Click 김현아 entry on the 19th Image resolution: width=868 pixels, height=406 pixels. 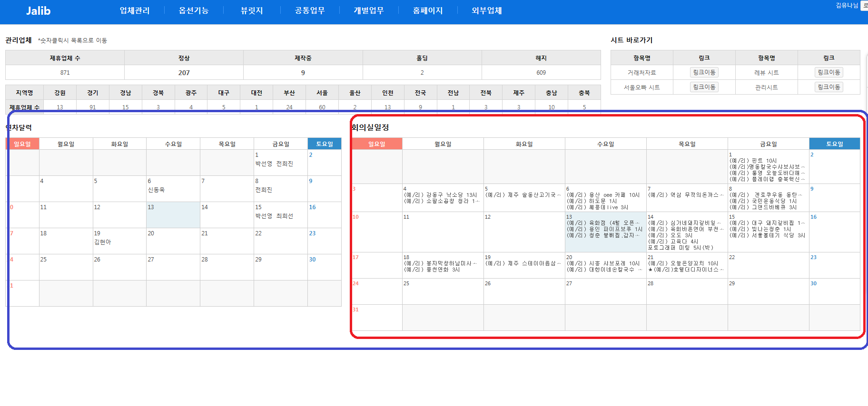[103, 242]
